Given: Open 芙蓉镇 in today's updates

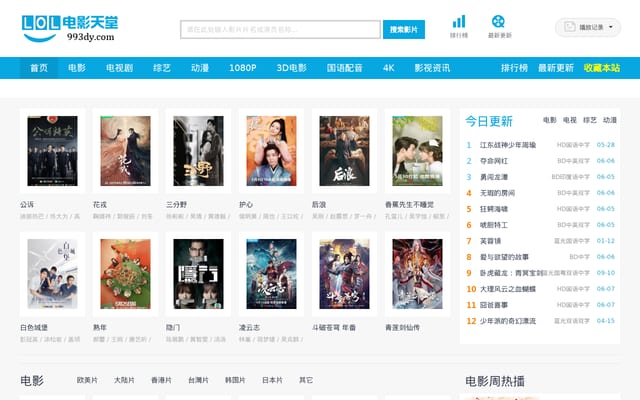Looking at the screenshot, I should (x=490, y=241).
